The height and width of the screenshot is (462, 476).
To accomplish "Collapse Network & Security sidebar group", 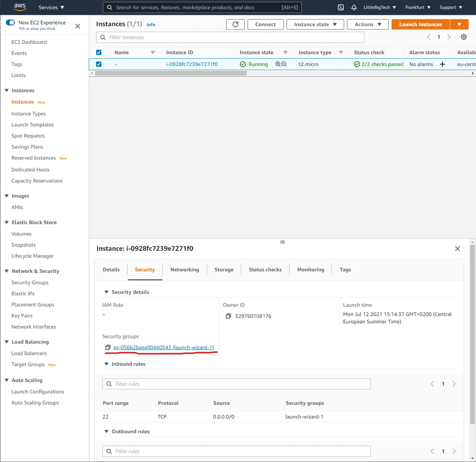I will [7, 271].
